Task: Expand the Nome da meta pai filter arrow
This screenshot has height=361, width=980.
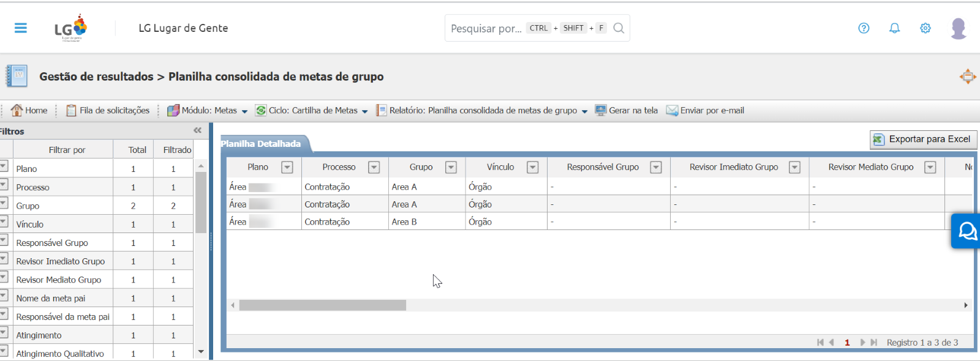Action: (x=4, y=296)
